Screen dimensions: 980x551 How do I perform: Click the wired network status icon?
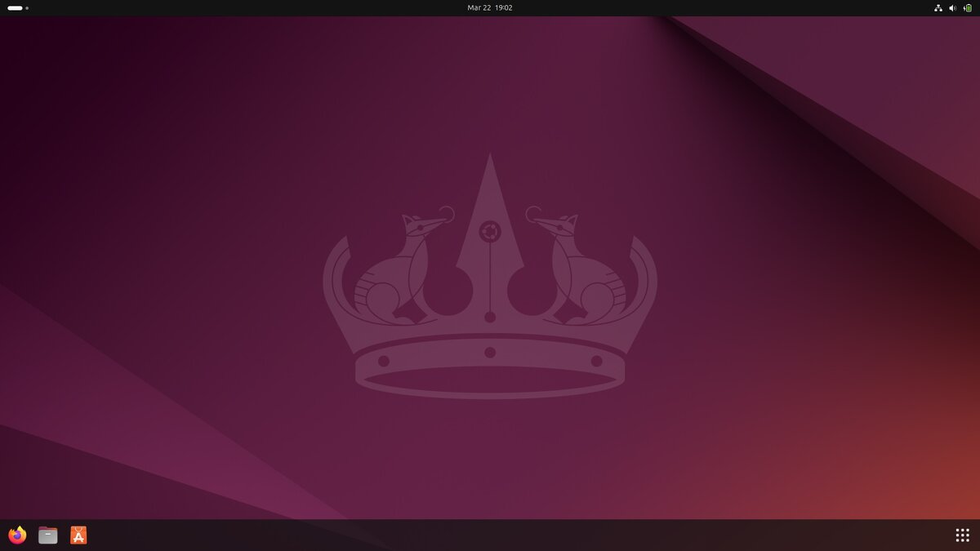(938, 8)
